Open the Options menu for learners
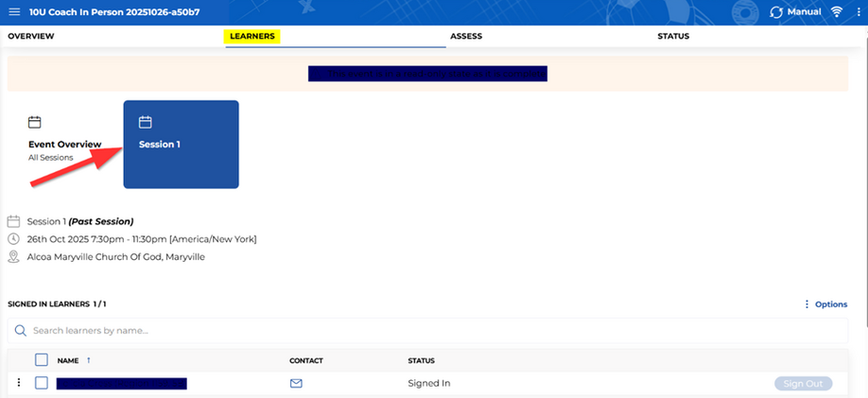The width and height of the screenshot is (868, 398). 825,304
